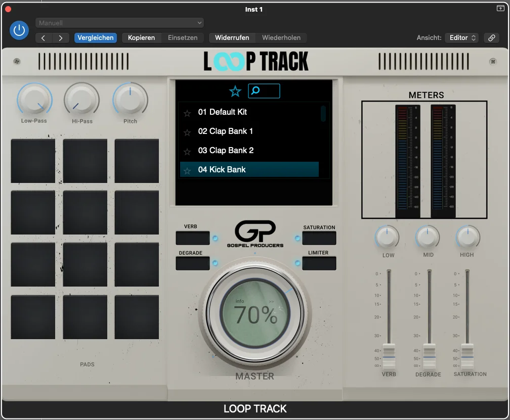510x420 pixels.
Task: Toggle the VERB effect button
Action: (x=193, y=238)
